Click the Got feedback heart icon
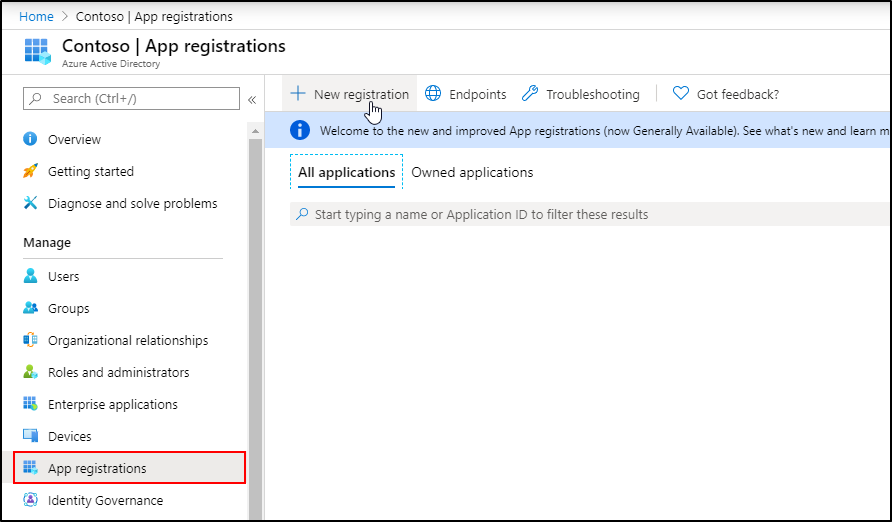 click(x=681, y=93)
